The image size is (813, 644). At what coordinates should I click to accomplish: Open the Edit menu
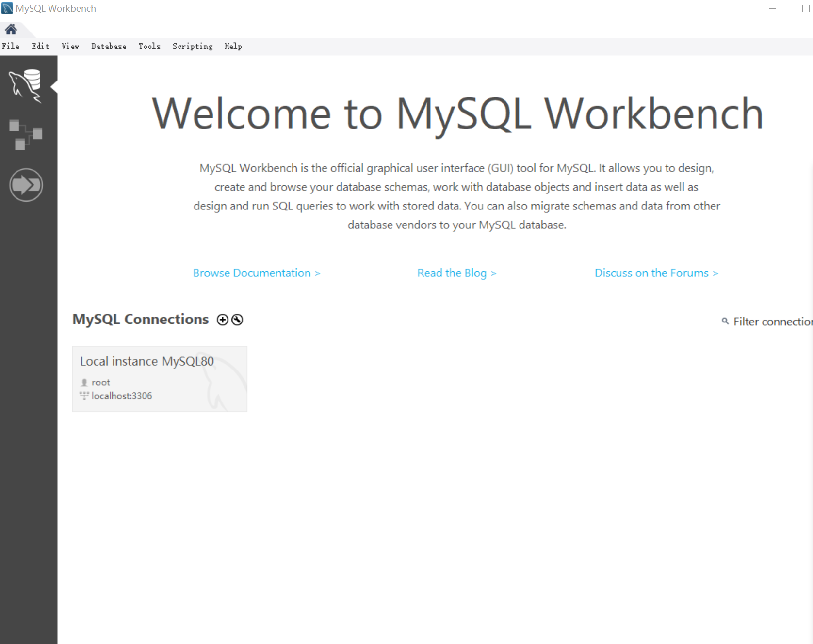pyautogui.click(x=40, y=46)
